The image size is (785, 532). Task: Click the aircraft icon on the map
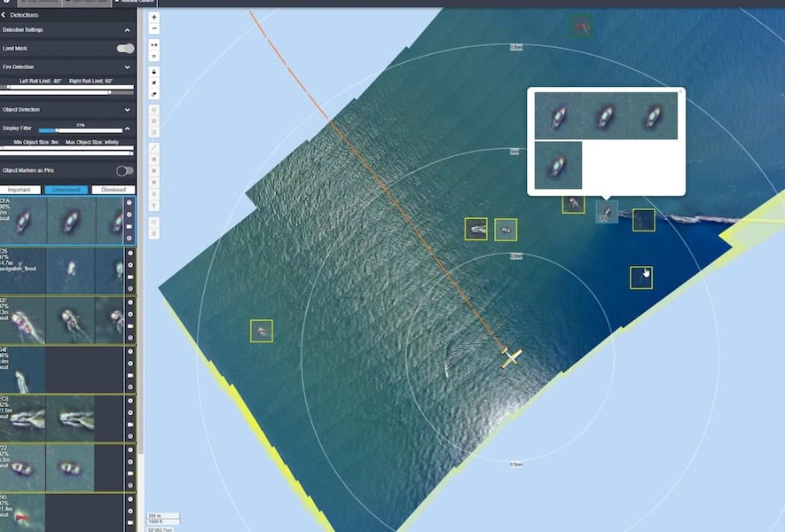click(x=511, y=357)
